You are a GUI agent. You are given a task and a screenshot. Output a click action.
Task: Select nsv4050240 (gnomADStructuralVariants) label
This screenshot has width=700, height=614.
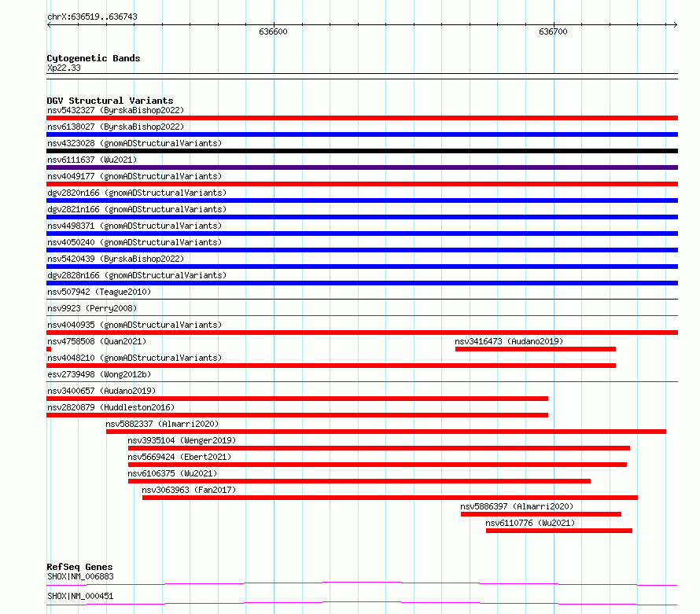tap(134, 242)
